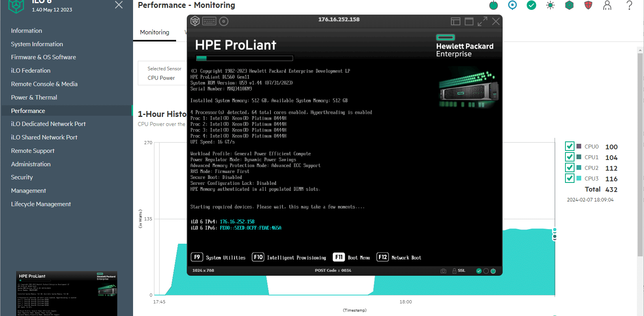Click the POST Code 0034 status text
Image resolution: width=644 pixels, height=316 pixels.
click(x=333, y=271)
